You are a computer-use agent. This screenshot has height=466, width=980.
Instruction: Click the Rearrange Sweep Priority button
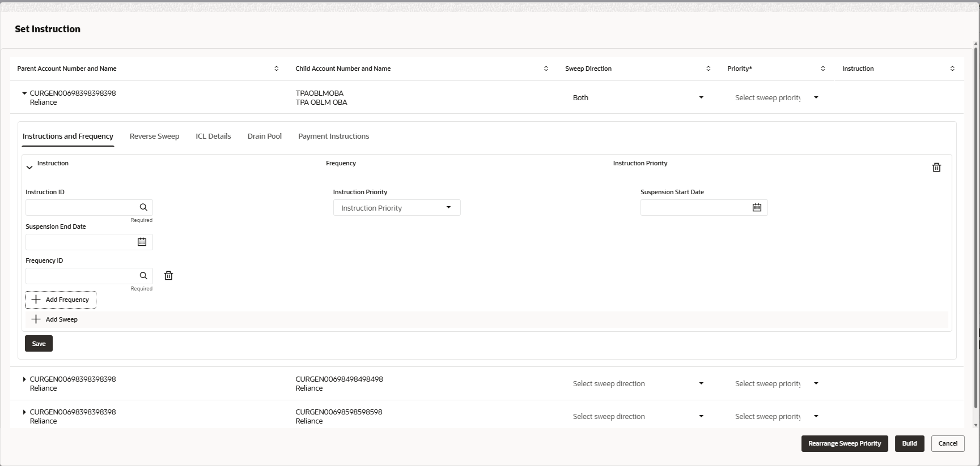(x=844, y=443)
